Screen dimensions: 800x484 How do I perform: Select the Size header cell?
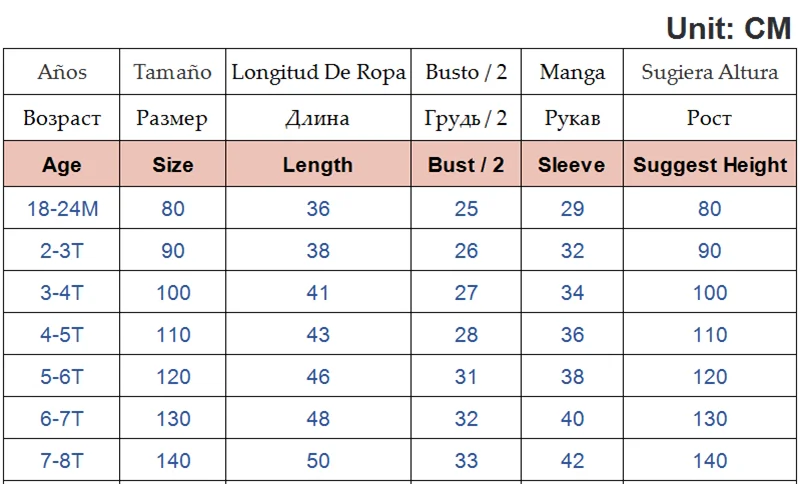coord(173,165)
